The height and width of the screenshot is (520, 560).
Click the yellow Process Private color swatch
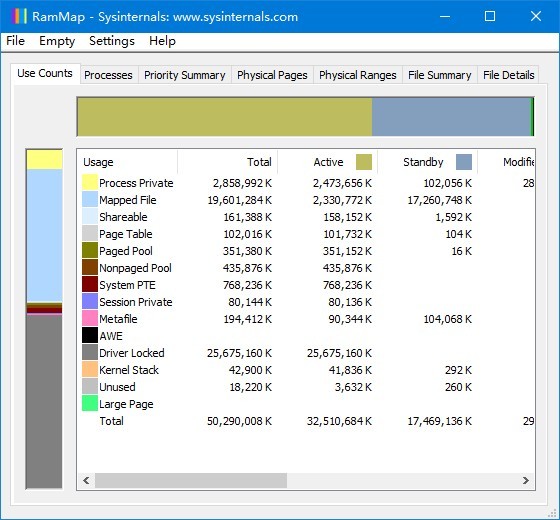(x=90, y=182)
